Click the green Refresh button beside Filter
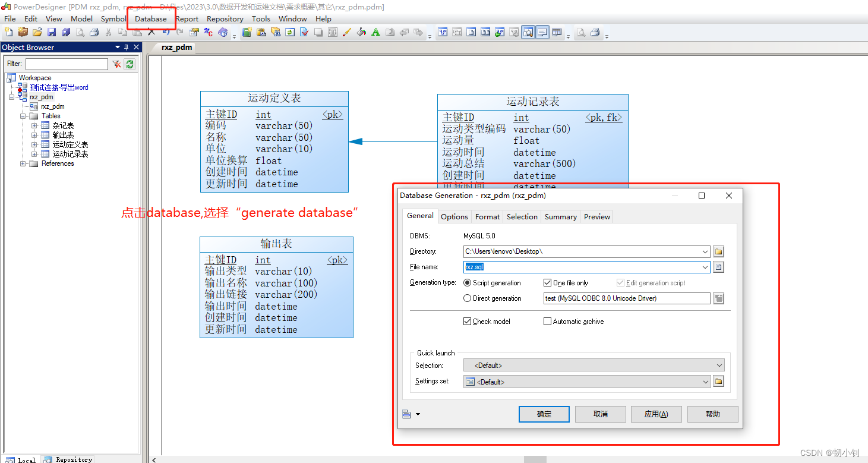Viewport: 868px width, 463px height. click(130, 64)
